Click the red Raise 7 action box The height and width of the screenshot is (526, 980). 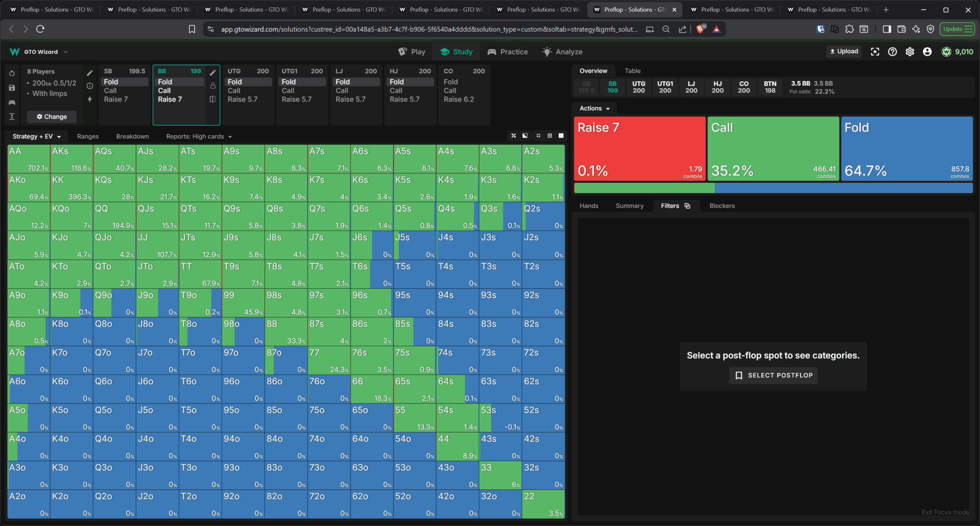[639, 149]
